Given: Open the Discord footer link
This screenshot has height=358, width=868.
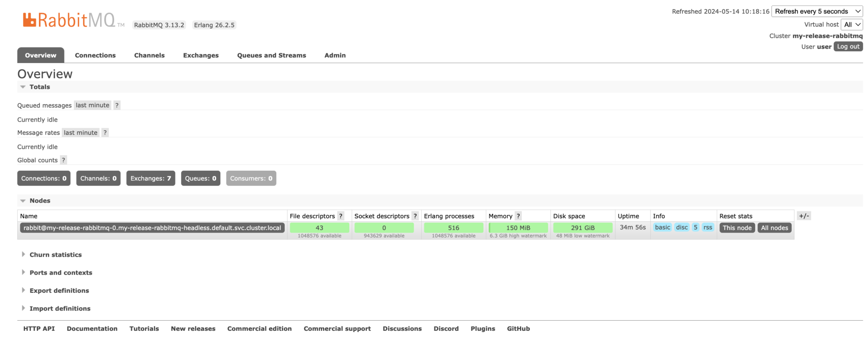Looking at the screenshot, I should (x=446, y=329).
